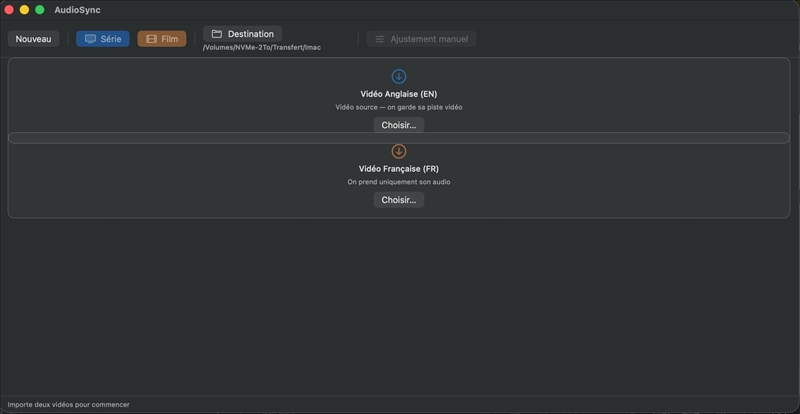Viewport: 800px width, 414px height.
Task: Click the folder icon beside Destination
Action: point(217,34)
